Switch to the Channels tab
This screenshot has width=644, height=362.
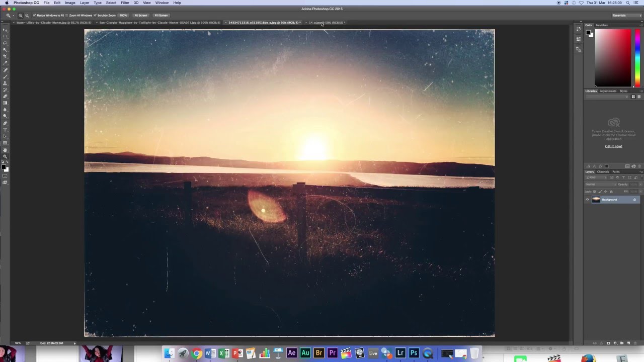click(x=603, y=172)
